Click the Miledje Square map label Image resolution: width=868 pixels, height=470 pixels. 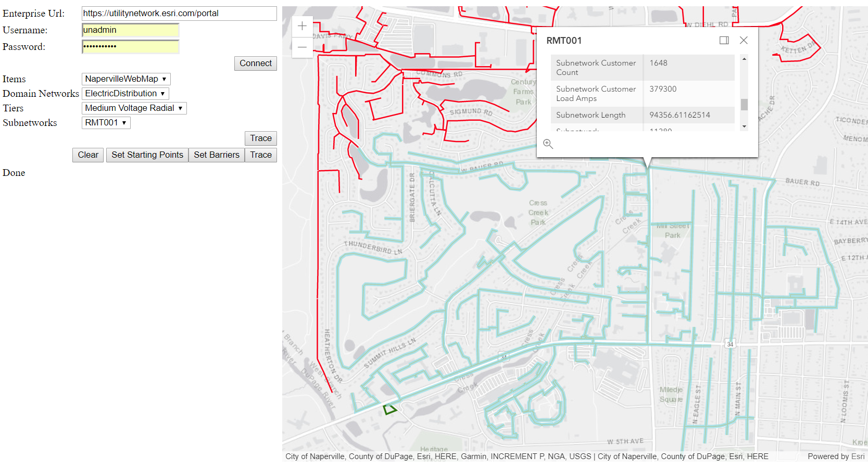(671, 395)
